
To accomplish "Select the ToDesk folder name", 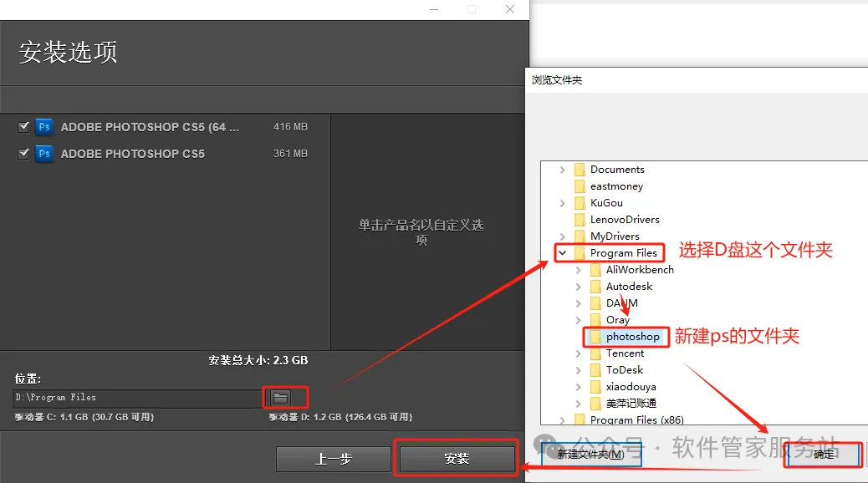I will coord(625,369).
